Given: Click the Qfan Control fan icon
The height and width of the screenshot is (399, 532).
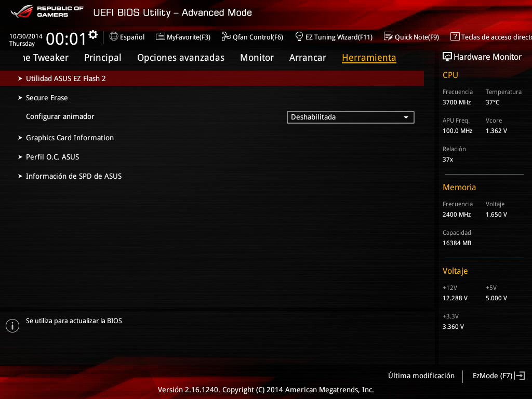Looking at the screenshot, I should pos(226,37).
